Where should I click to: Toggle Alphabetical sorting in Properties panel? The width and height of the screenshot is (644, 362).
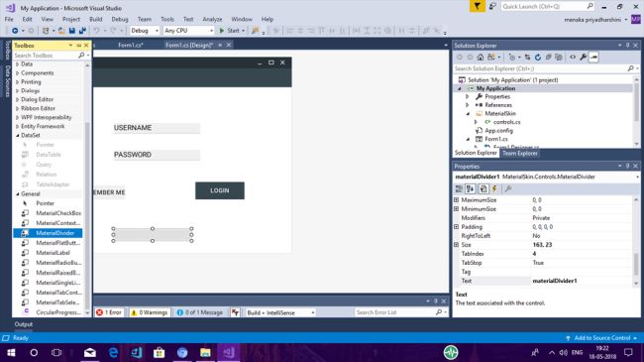pos(471,188)
